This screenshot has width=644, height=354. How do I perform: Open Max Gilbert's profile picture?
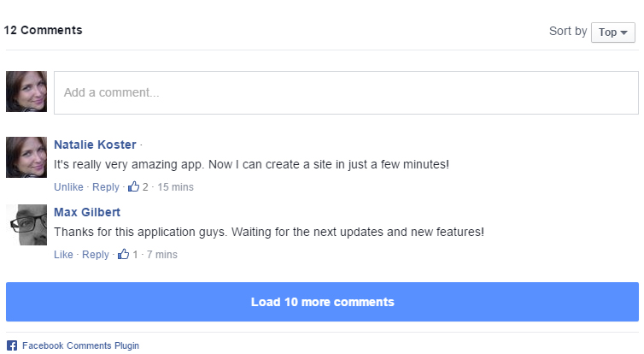26,225
